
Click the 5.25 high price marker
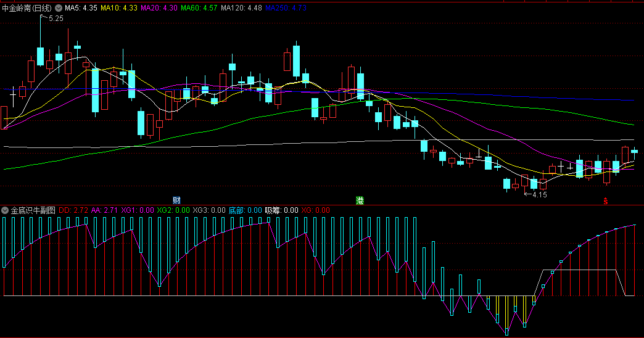pos(56,19)
